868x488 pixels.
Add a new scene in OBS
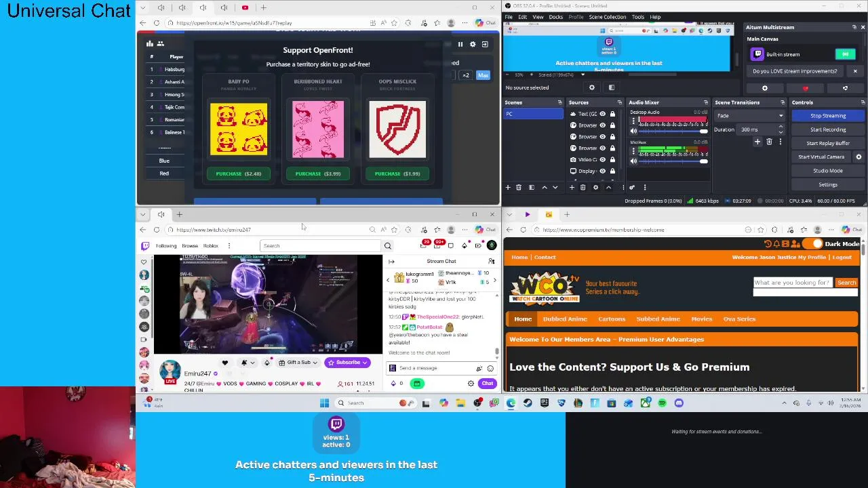pos(508,188)
